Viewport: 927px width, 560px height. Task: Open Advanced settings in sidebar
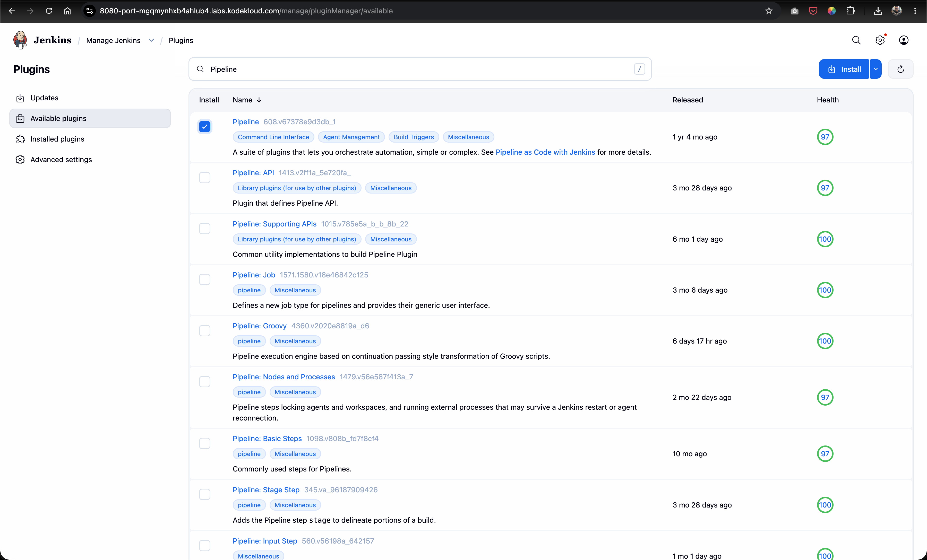(90, 160)
